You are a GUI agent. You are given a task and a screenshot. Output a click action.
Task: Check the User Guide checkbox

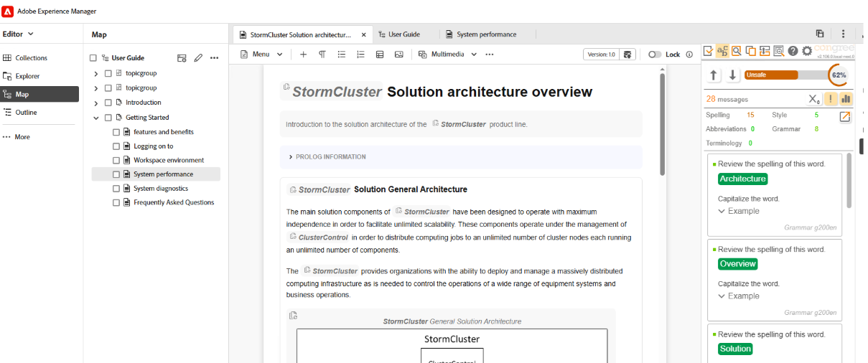(93, 58)
